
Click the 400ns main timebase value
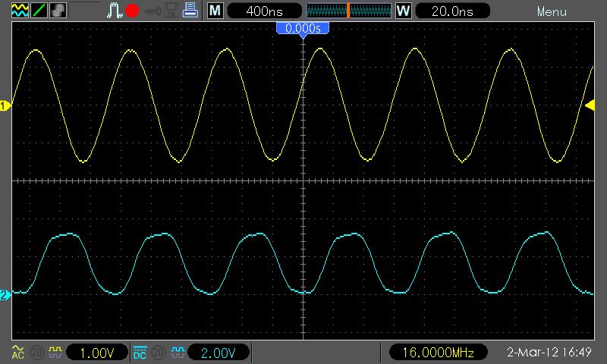[x=264, y=11]
